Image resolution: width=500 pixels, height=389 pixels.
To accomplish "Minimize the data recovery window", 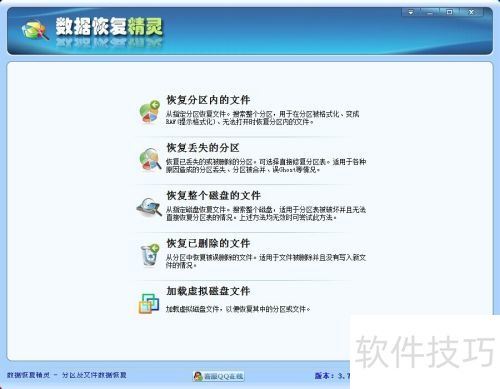I will click(x=430, y=12).
